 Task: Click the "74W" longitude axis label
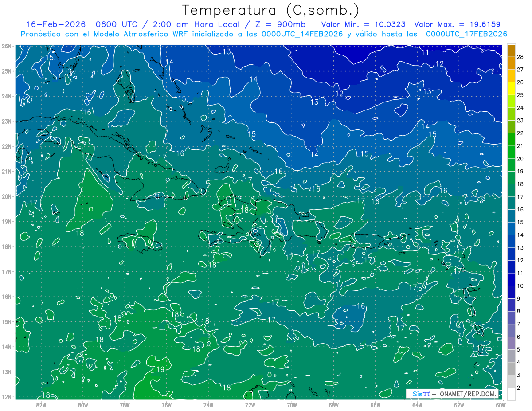pyautogui.click(x=208, y=405)
